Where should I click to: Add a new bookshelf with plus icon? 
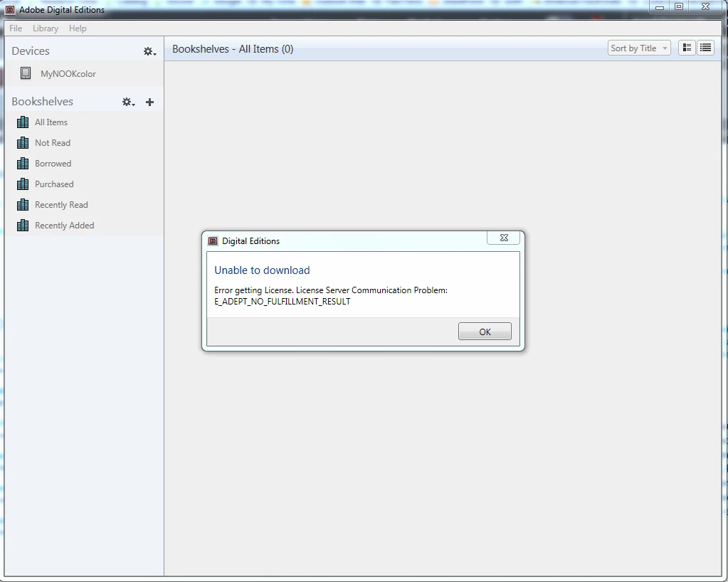149,102
